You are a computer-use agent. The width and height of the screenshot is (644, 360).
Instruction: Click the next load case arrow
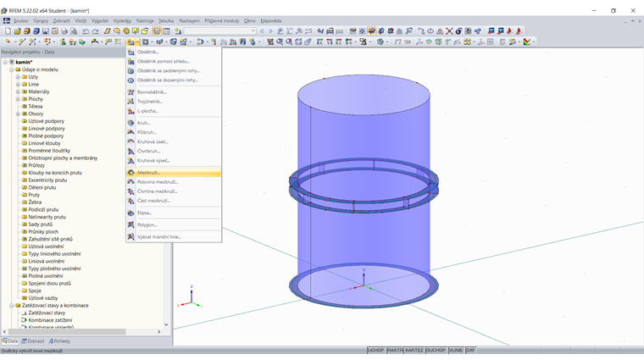pos(270,31)
